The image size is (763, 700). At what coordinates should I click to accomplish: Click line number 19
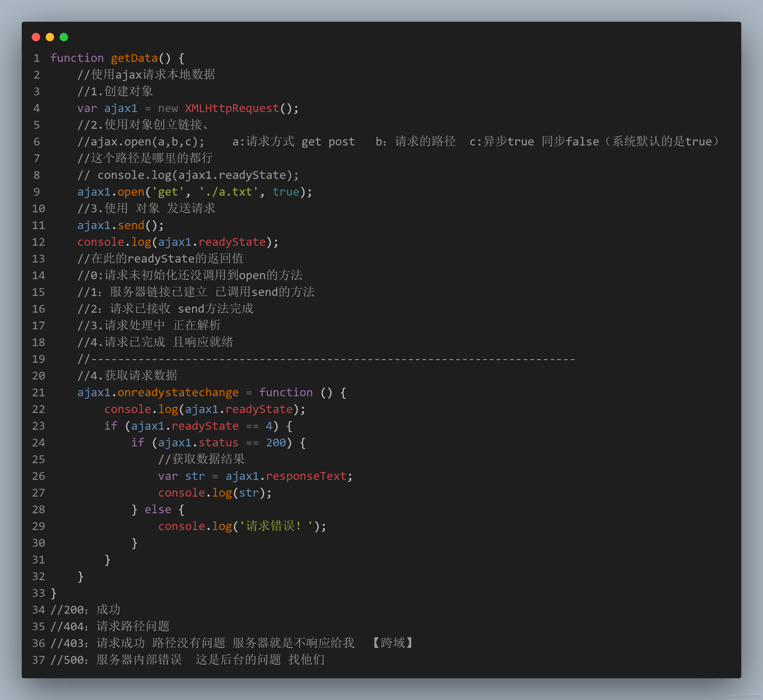pos(38,359)
